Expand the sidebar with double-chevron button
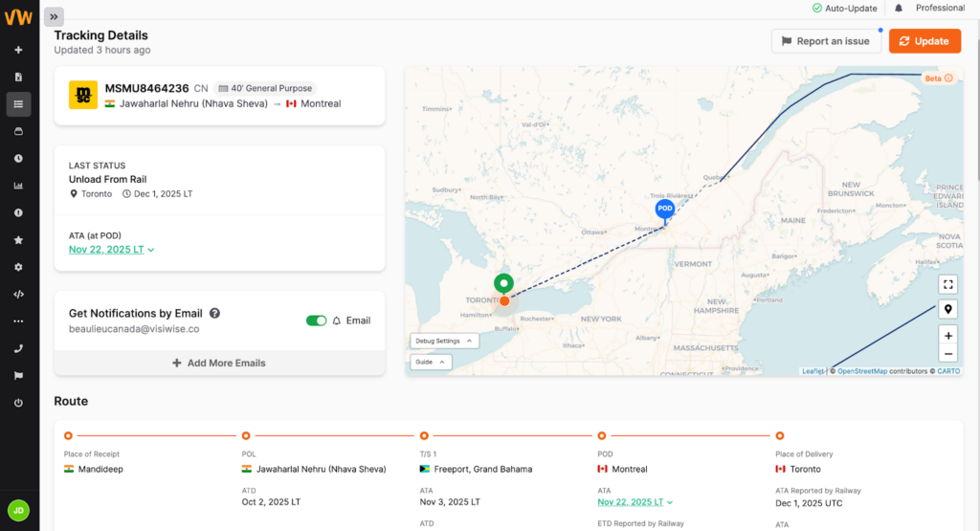The width and height of the screenshot is (980, 531). [x=55, y=16]
